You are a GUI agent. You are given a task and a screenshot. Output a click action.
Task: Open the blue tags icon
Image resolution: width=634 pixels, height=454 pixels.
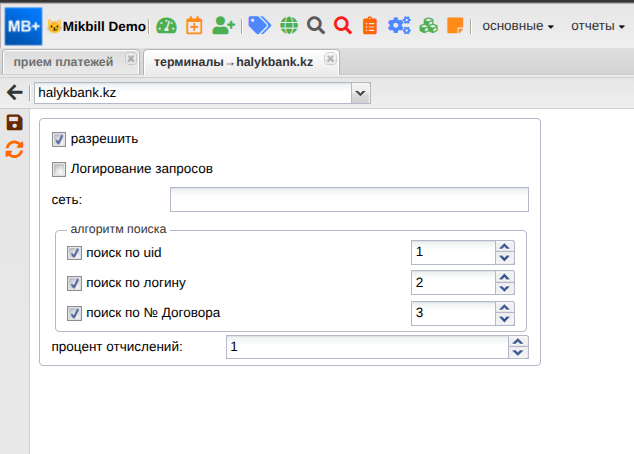[259, 25]
